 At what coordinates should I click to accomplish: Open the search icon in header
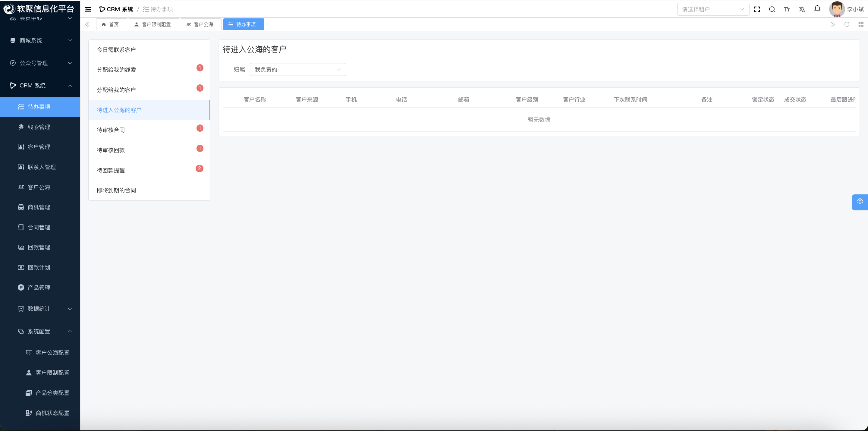tap(772, 9)
